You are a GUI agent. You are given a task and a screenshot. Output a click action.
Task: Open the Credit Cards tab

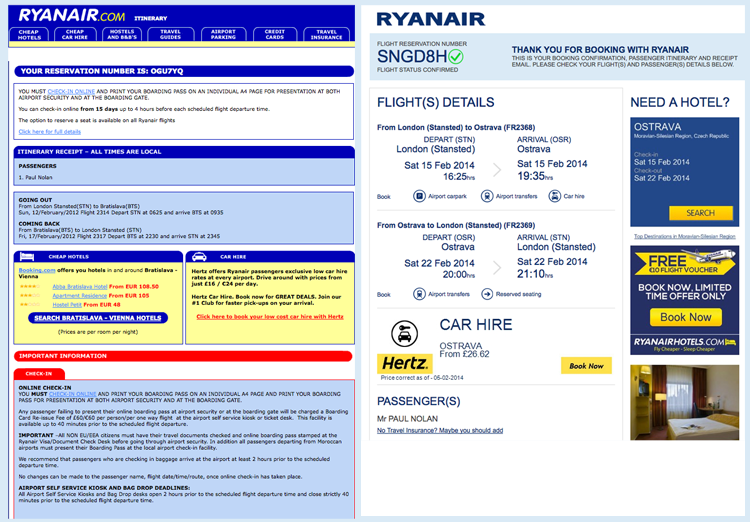click(275, 34)
